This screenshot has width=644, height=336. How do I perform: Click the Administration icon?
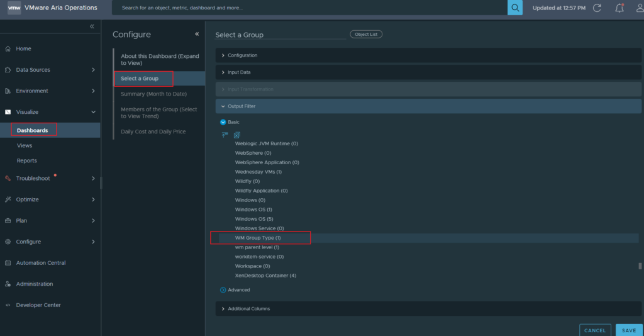(8, 284)
